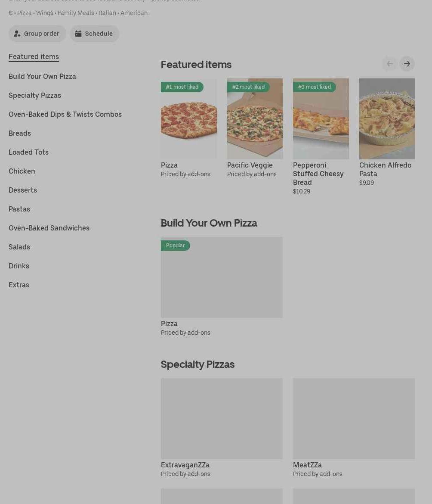Screen dimensions: 432x504
Task: Select Build Your Own Pizza in sidebar
Action: (42, 76)
